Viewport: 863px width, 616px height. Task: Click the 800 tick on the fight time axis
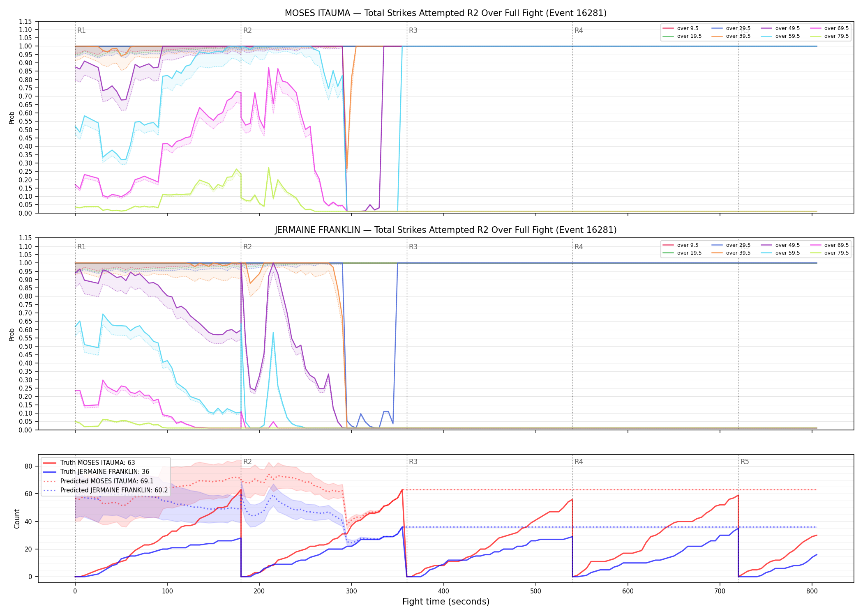tap(812, 591)
